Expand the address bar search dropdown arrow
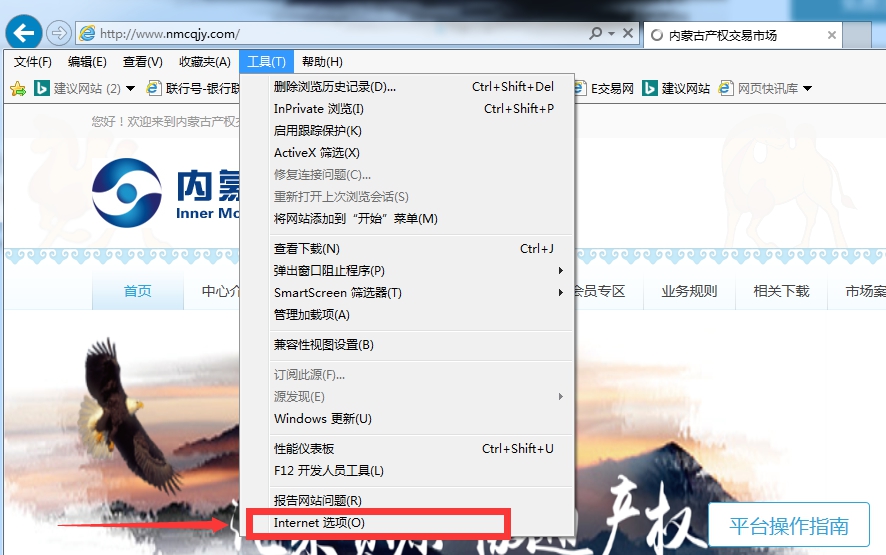886x555 pixels. (611, 34)
